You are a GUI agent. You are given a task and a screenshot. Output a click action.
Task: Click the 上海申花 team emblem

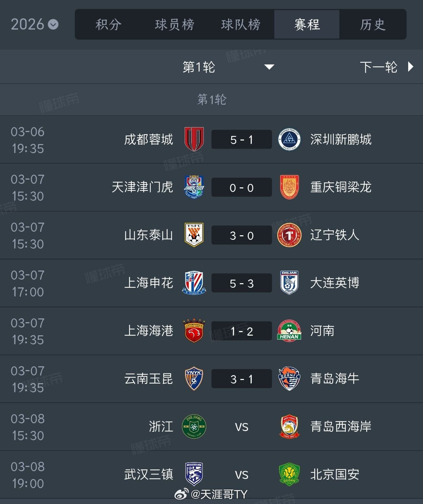(194, 283)
